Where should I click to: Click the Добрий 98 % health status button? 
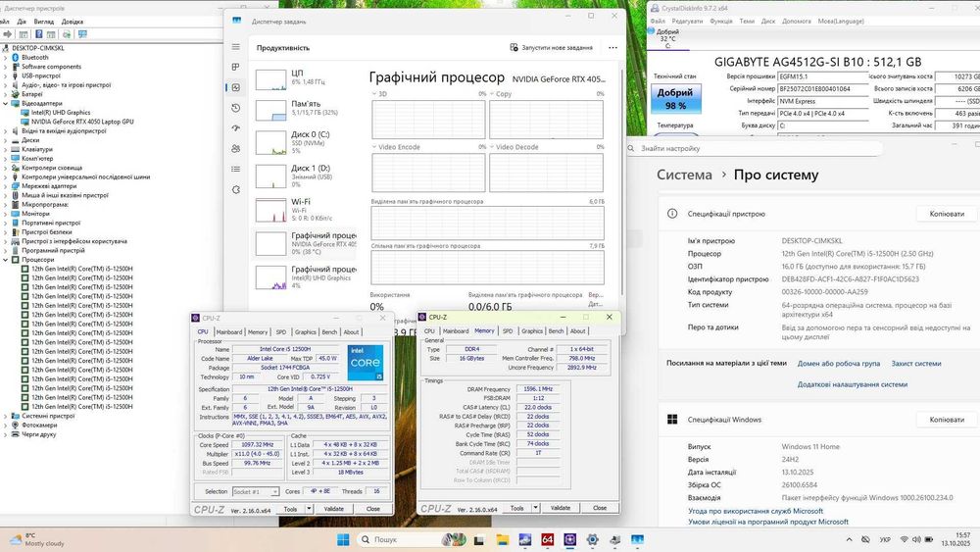point(675,99)
